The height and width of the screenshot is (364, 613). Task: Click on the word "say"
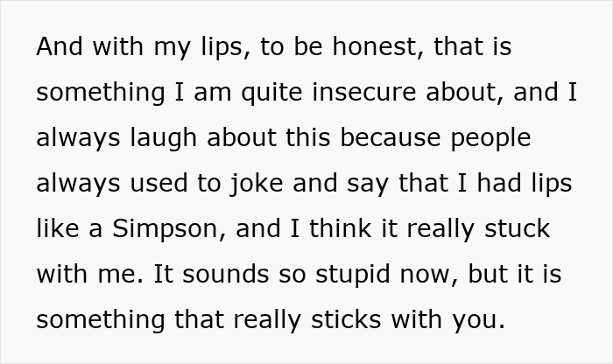[391, 184]
